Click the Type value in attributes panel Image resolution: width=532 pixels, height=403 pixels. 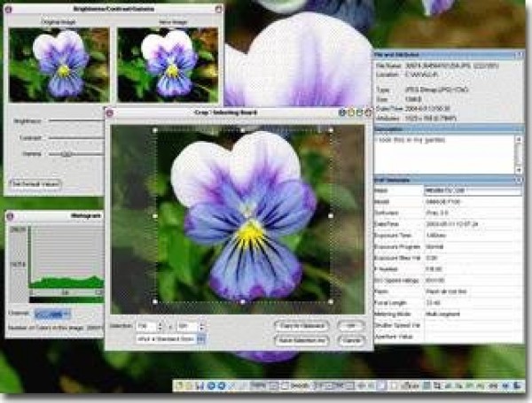click(x=436, y=89)
